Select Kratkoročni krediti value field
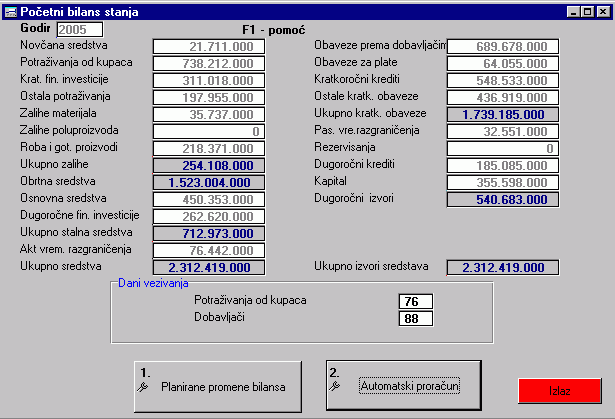 pos(503,80)
